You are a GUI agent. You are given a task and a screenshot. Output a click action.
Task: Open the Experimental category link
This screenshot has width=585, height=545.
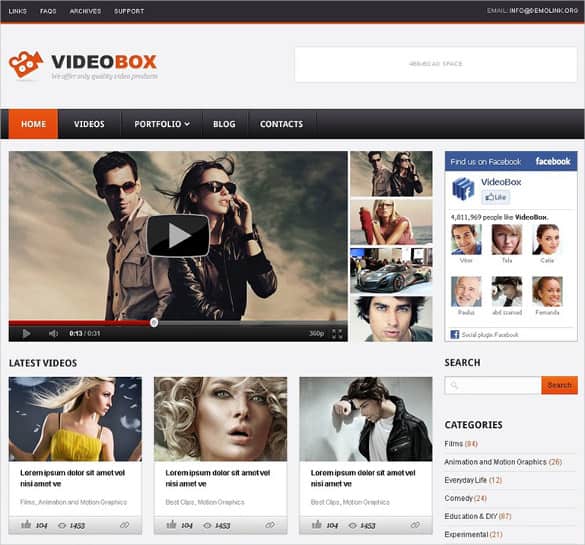click(466, 535)
